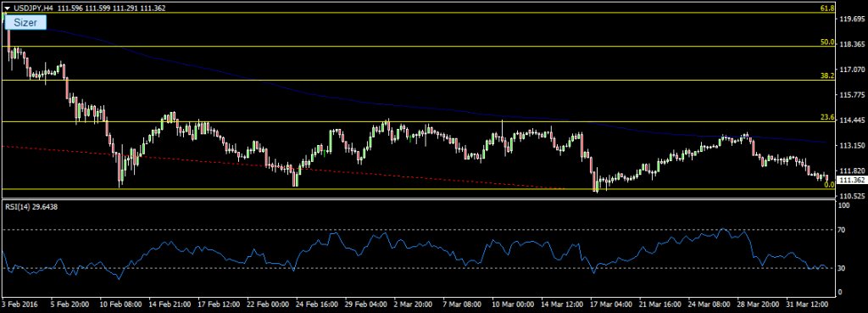This screenshot has height=313, width=868.
Task: Click the 0.0 Fibonacci level label
Action: coord(829,184)
